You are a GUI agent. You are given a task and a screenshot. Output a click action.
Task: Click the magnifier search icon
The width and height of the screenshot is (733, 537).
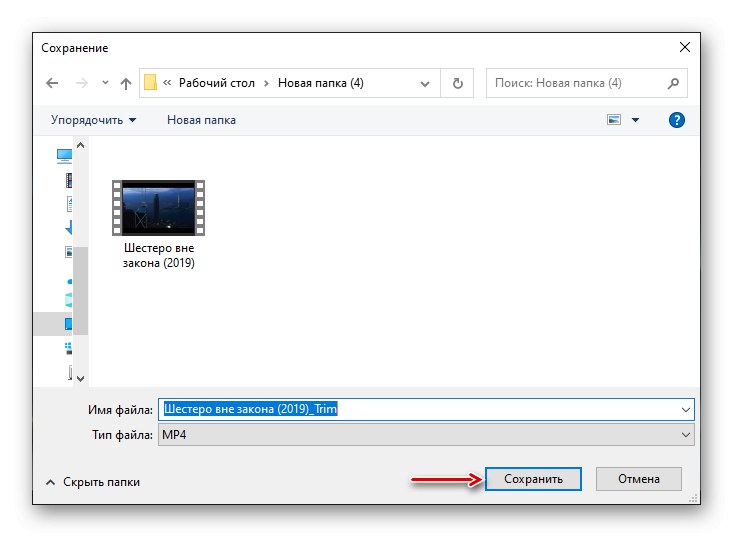pos(673,83)
